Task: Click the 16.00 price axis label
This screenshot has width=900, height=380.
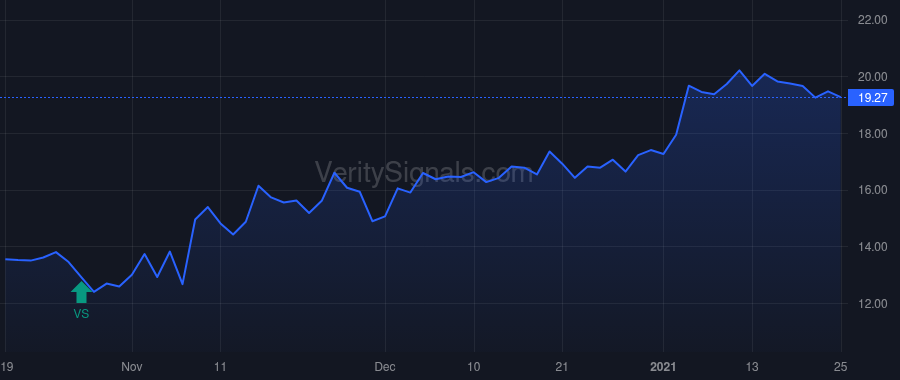Action: click(x=872, y=190)
